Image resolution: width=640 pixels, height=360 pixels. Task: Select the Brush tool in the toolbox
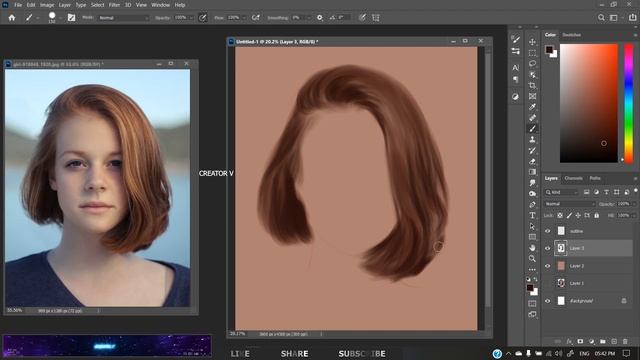pos(532,129)
